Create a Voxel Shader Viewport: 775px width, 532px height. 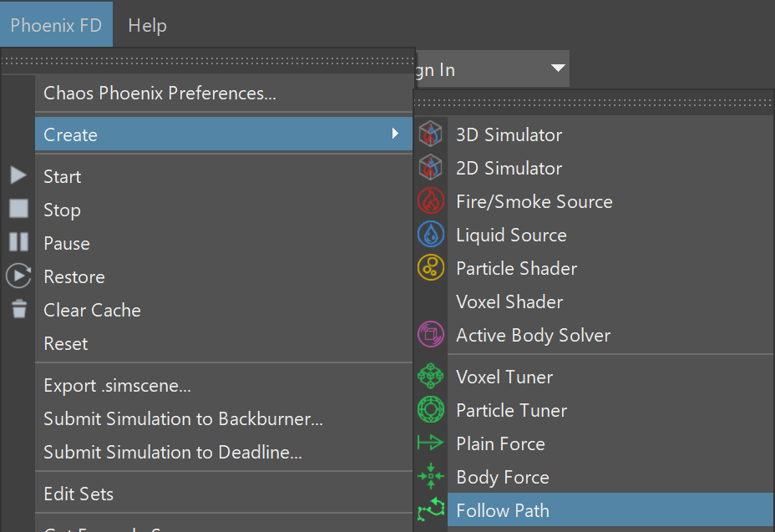(610, 301)
